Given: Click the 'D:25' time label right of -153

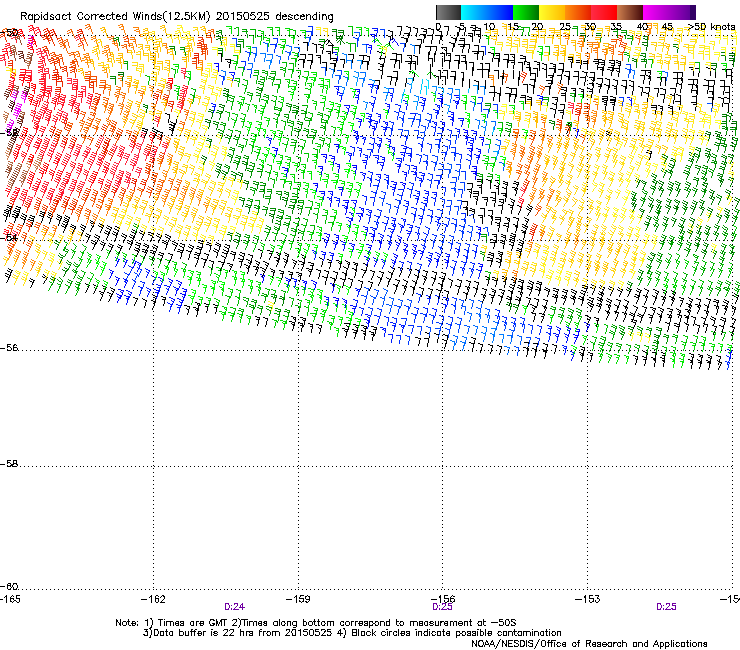Looking at the screenshot, I should click(666, 607).
